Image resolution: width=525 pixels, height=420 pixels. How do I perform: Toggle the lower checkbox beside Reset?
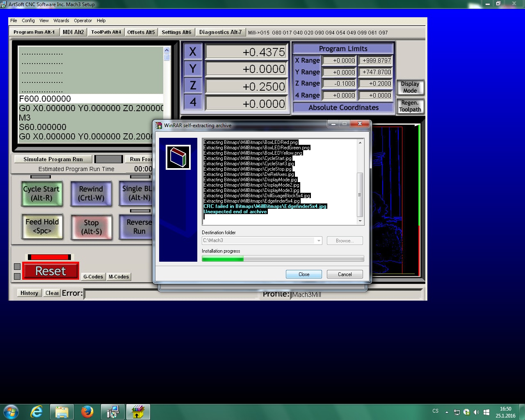tap(17, 276)
